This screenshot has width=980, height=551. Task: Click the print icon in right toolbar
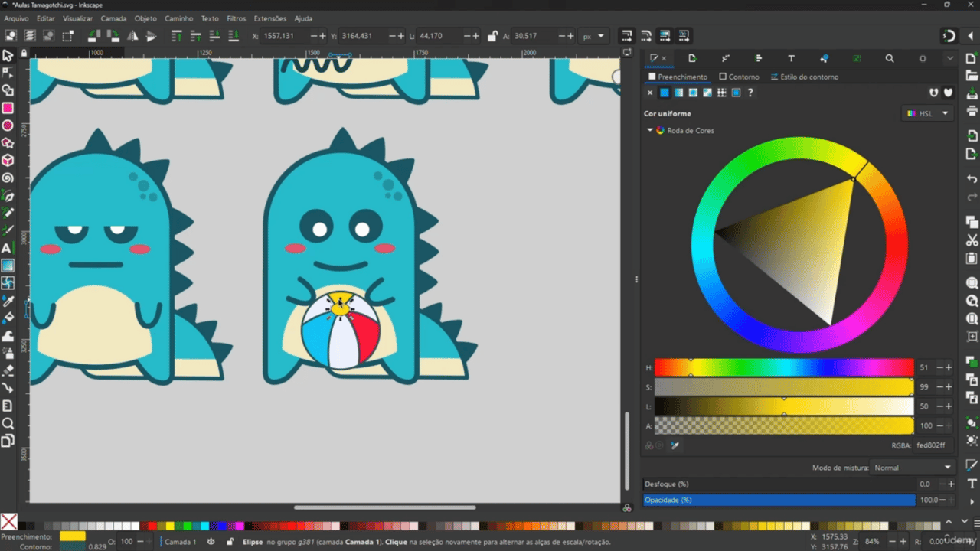[x=972, y=111]
